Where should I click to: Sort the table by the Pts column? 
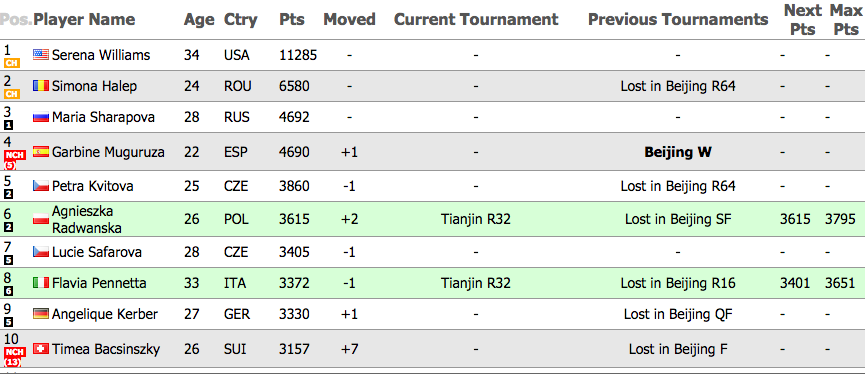pyautogui.click(x=292, y=19)
